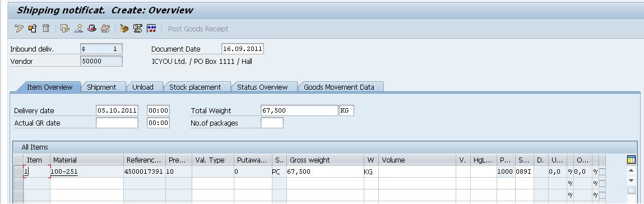Tick checkbox in first item row
The height and width of the screenshot is (204, 644).
602,172
